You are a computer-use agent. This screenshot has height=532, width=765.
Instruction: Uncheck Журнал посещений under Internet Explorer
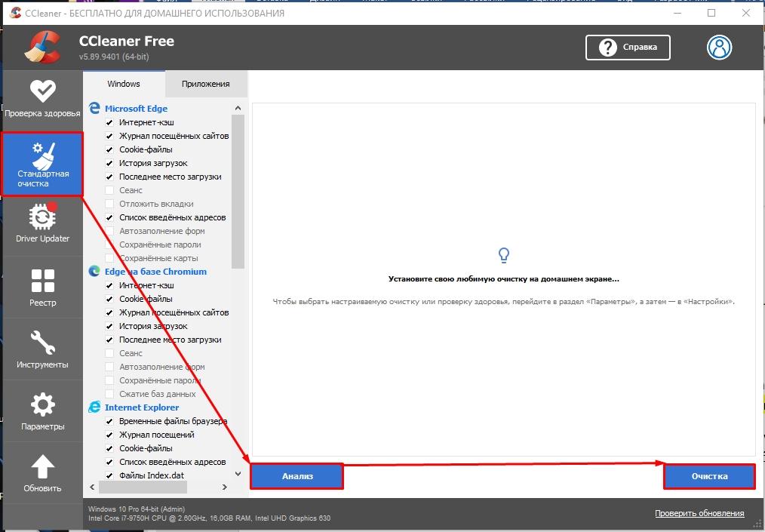point(109,435)
